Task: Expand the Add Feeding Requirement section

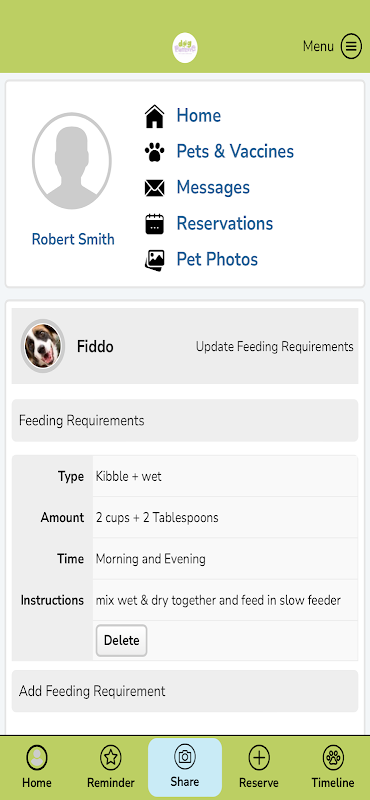Action: [x=185, y=691]
